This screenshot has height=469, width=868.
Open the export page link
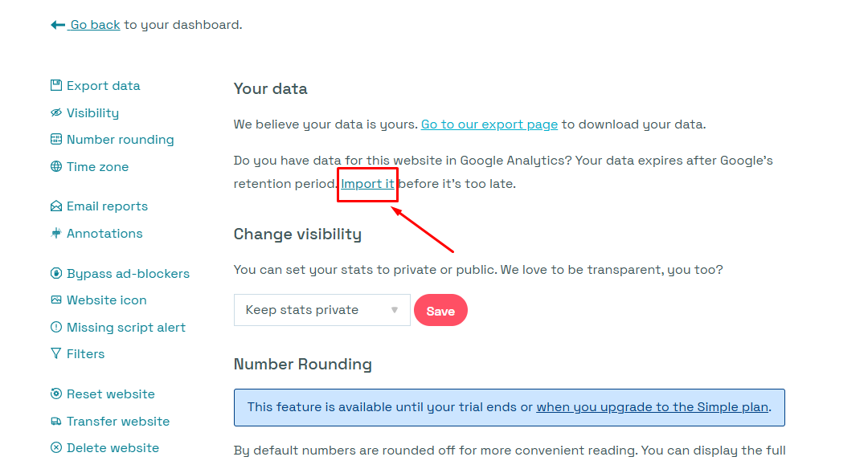pos(489,124)
